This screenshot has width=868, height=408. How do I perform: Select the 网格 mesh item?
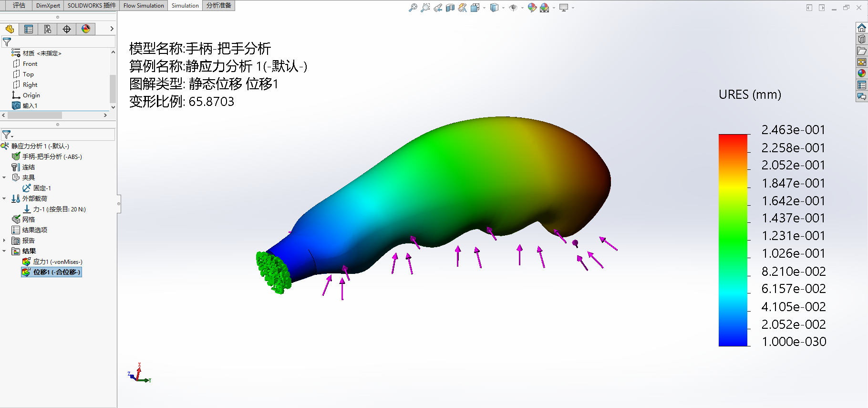pos(23,220)
